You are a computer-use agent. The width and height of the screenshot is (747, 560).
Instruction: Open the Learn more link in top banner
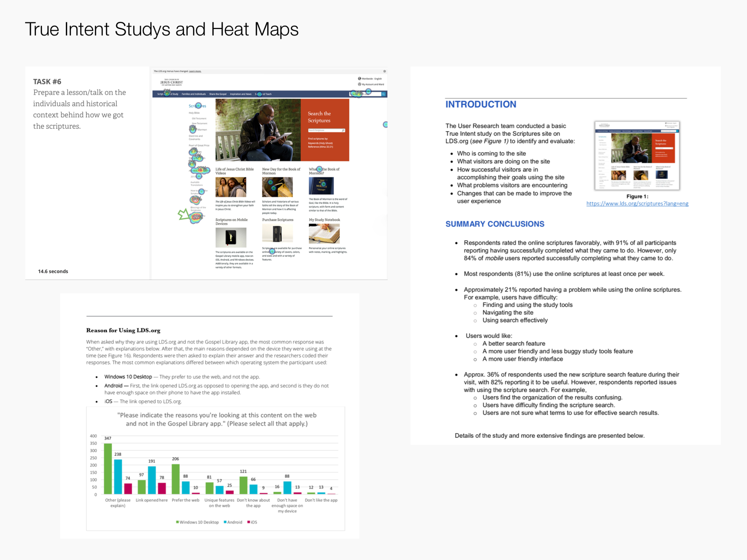pyautogui.click(x=195, y=71)
